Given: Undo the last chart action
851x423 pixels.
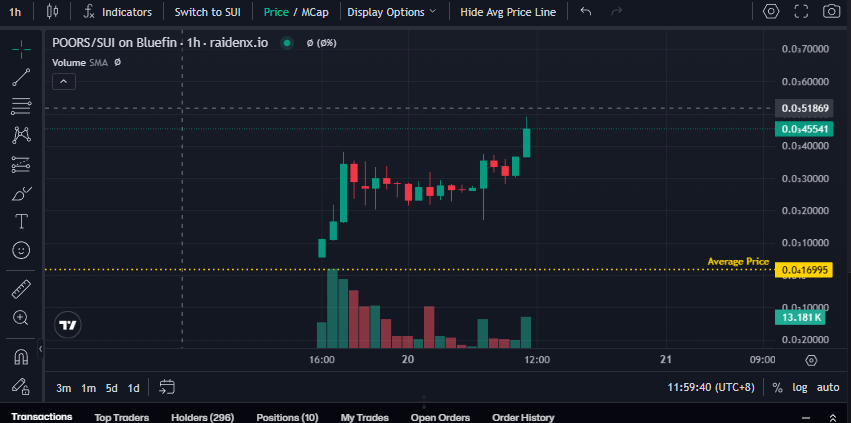Looking at the screenshot, I should coord(586,11).
